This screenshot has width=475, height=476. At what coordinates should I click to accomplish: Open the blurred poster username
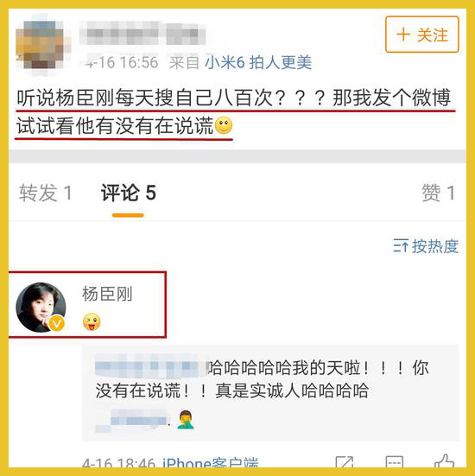[142, 33]
